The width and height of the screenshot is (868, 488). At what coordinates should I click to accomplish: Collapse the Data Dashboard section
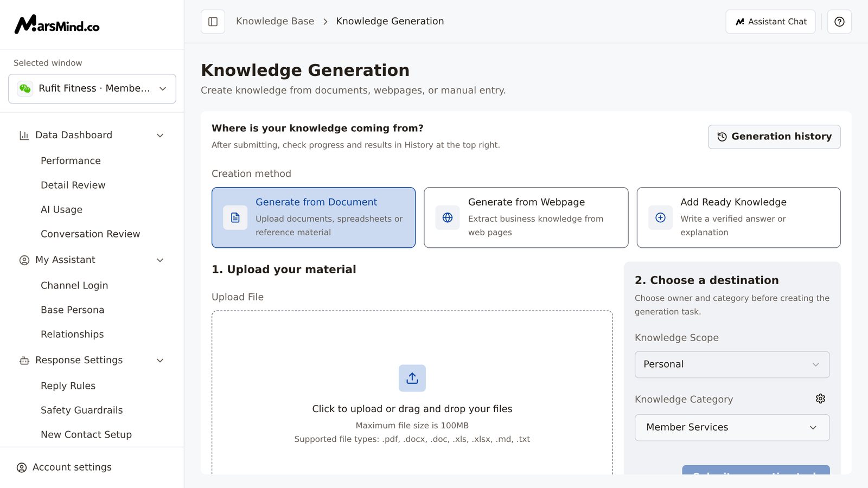point(160,136)
